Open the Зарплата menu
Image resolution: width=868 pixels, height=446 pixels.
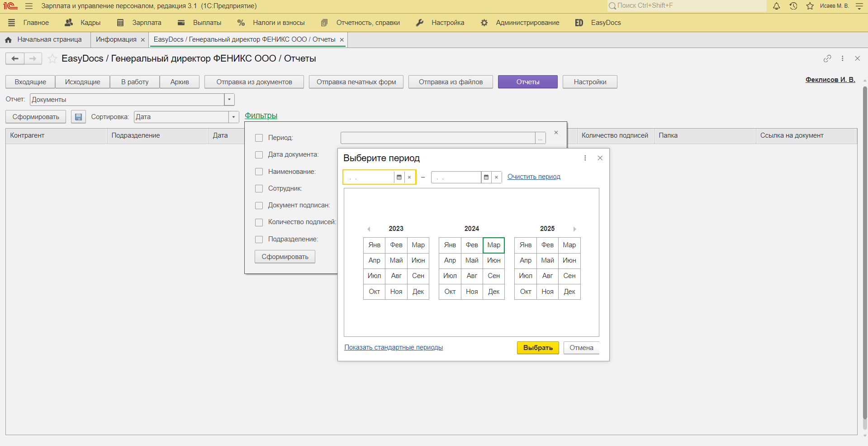[146, 23]
